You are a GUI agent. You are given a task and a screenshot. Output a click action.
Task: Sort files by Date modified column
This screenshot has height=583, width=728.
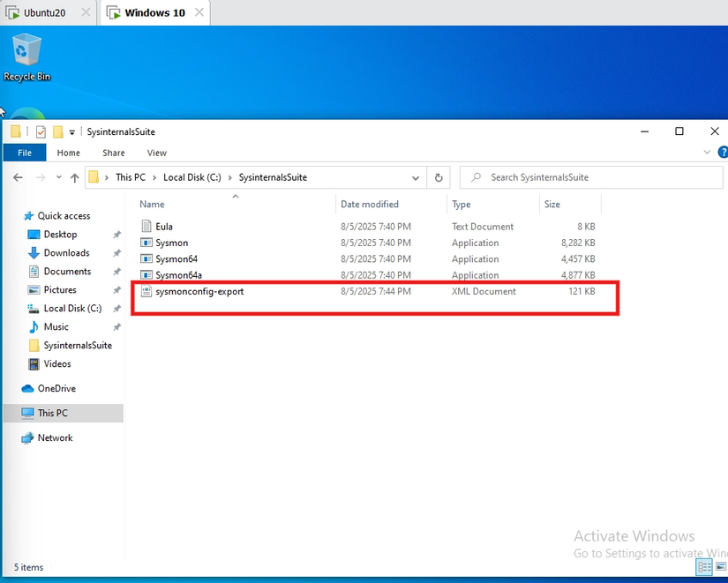click(370, 205)
